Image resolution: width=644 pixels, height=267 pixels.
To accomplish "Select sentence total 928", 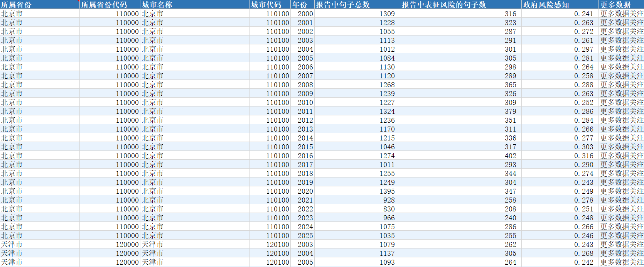I will pos(389,200).
